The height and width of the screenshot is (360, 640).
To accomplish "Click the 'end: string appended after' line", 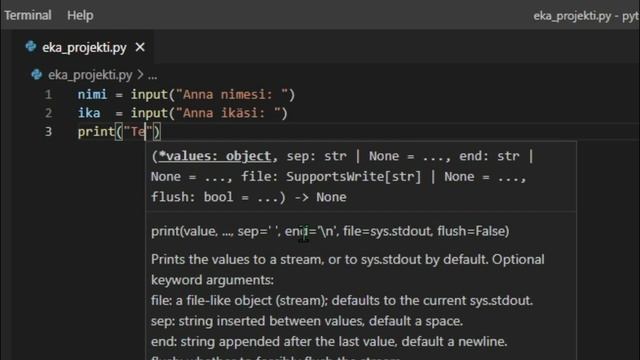I will click(329, 342).
